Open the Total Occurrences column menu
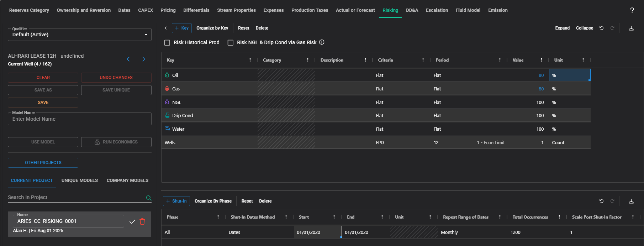 (559, 217)
